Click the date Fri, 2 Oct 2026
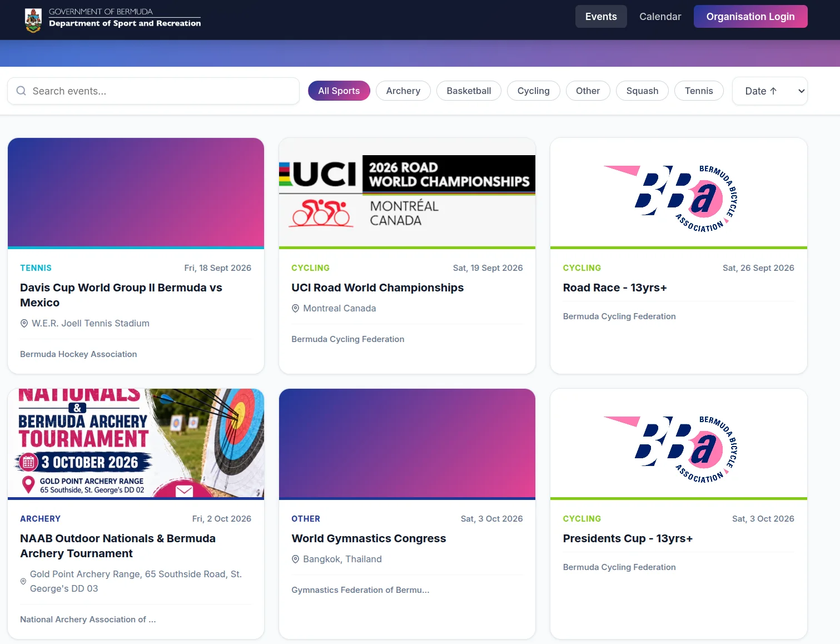840x644 pixels. [x=222, y=519]
